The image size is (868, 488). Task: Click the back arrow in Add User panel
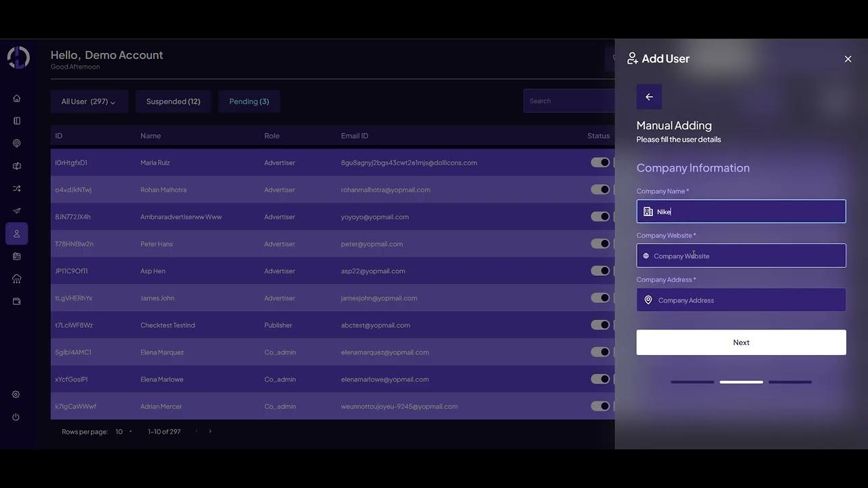(x=649, y=97)
